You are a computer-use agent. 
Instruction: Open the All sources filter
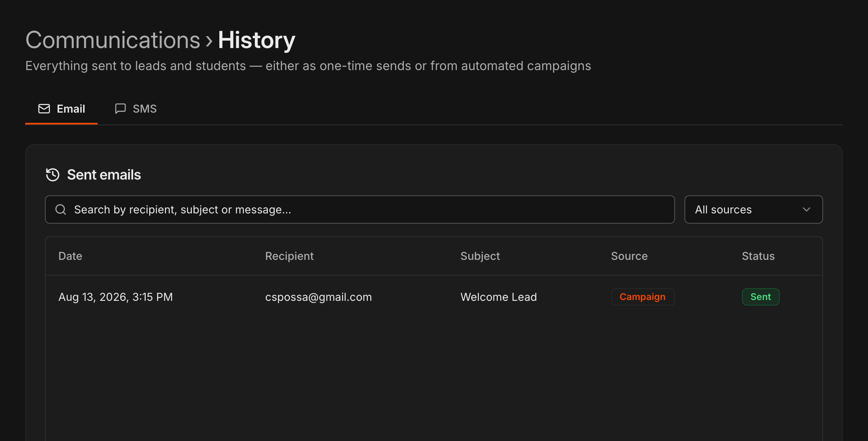tap(753, 209)
